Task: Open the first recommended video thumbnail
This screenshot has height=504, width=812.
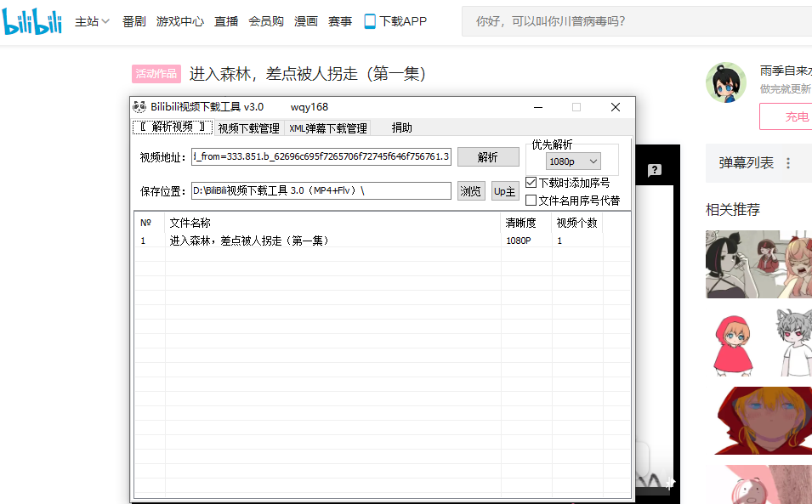Action: coord(758,264)
